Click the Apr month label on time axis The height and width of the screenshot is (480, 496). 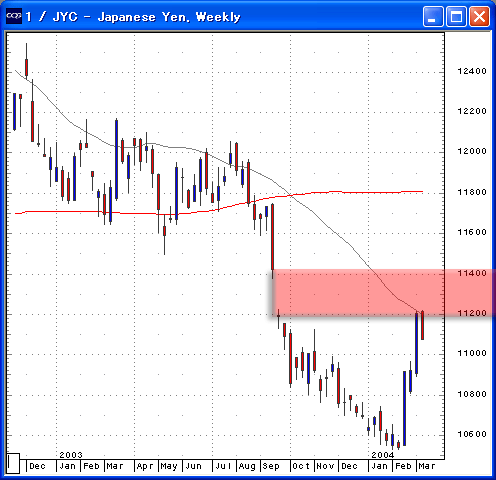[145, 466]
